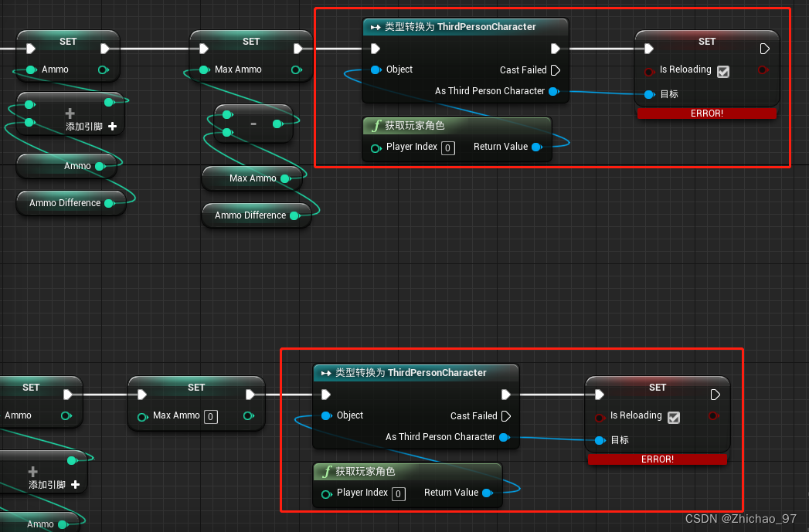
Task: Click the Object input pin on bottom cast node
Action: pos(325,415)
